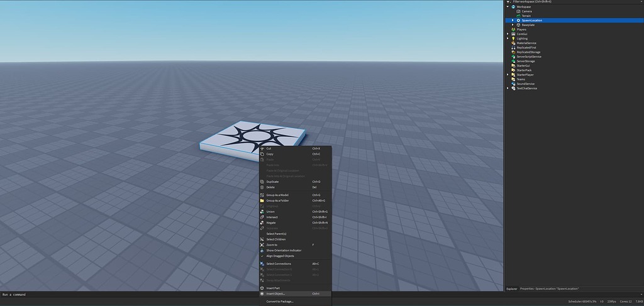Choose Duplicate from the context menu
The height and width of the screenshot is (306, 644).
click(295, 182)
